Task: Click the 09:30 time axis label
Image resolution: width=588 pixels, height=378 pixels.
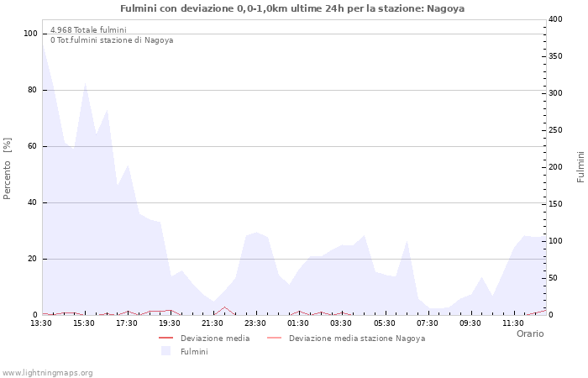Action: point(470,323)
